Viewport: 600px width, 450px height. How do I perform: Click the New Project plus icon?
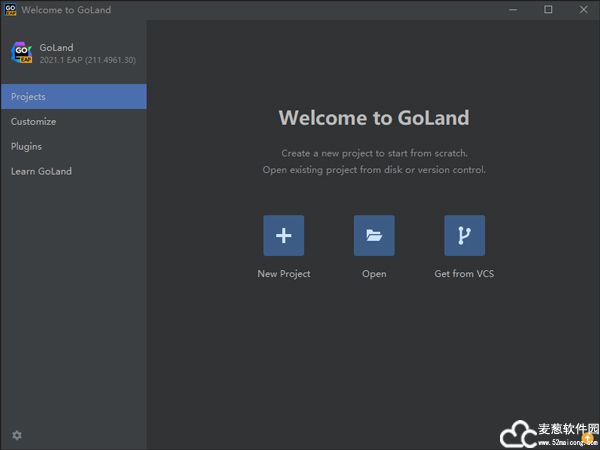pyautogui.click(x=284, y=235)
